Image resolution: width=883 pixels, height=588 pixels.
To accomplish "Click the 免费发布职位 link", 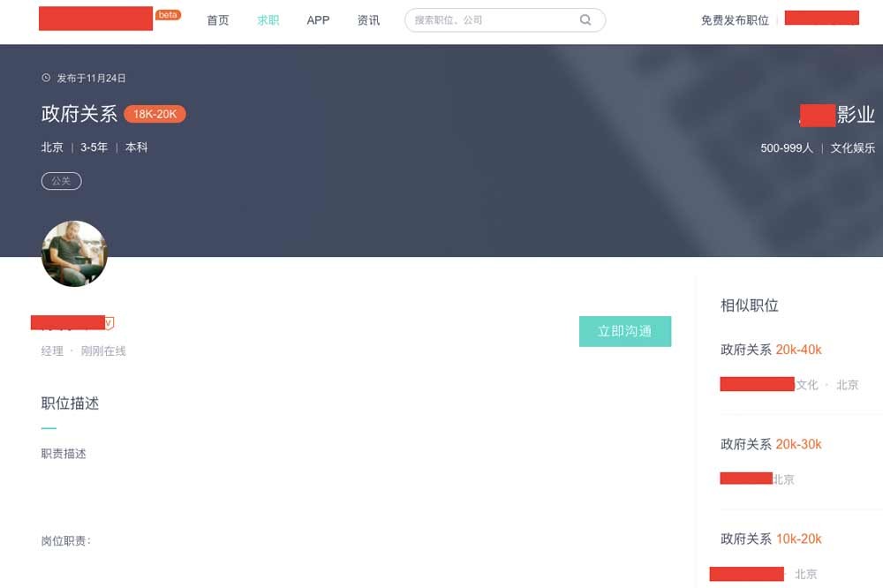I will coord(735,20).
